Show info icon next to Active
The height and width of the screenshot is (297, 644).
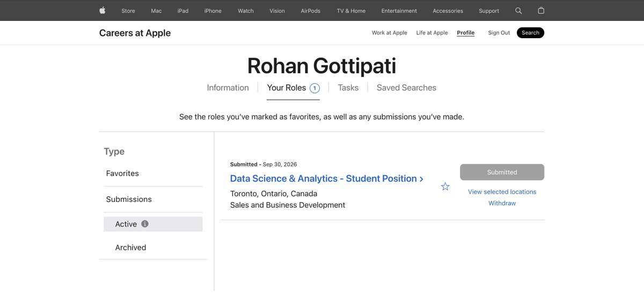coord(145,224)
